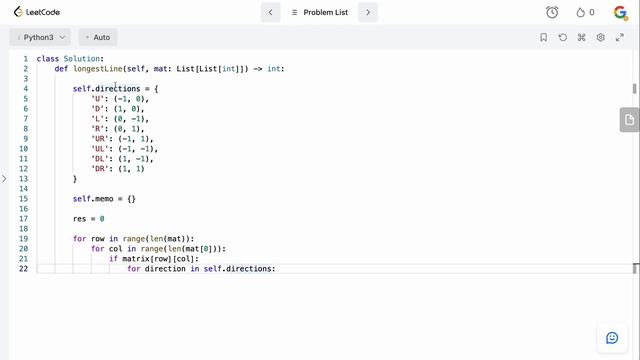Viewport: 640px width, 360px height.
Task: Open the Google account avatar
Action: click(x=620, y=13)
